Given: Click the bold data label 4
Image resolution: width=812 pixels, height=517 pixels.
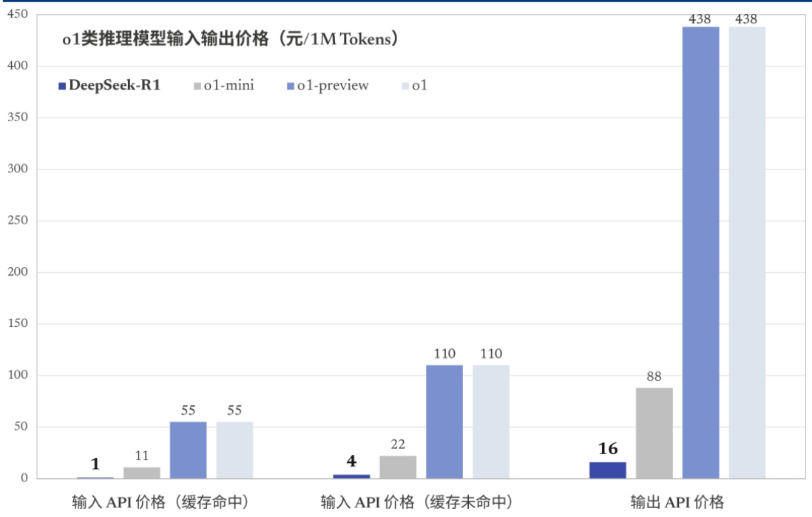Looking at the screenshot, I should [351, 461].
